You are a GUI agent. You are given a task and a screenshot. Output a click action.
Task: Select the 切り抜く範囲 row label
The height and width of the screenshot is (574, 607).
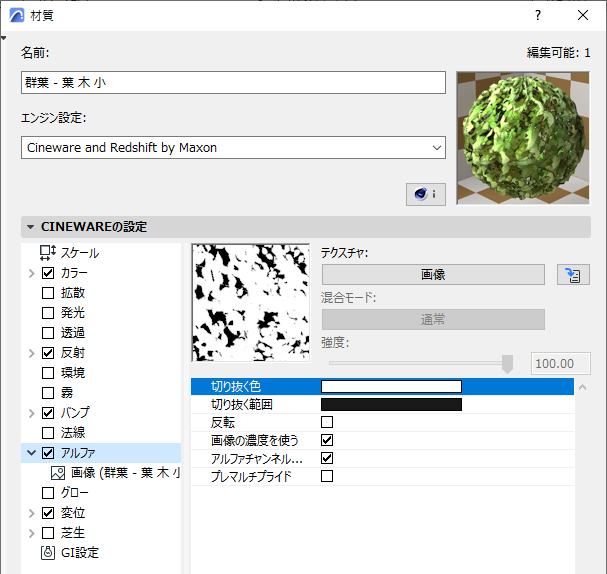click(242, 404)
